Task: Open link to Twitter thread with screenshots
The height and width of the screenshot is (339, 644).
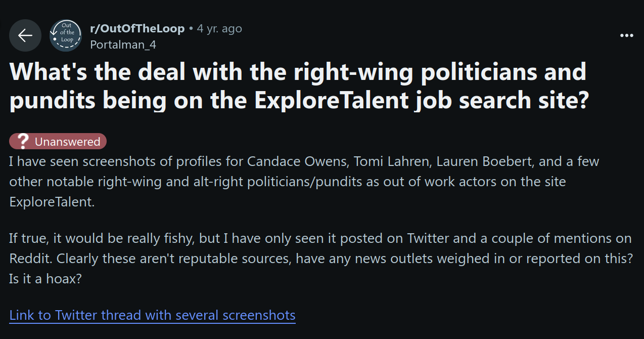Action: pos(152,315)
